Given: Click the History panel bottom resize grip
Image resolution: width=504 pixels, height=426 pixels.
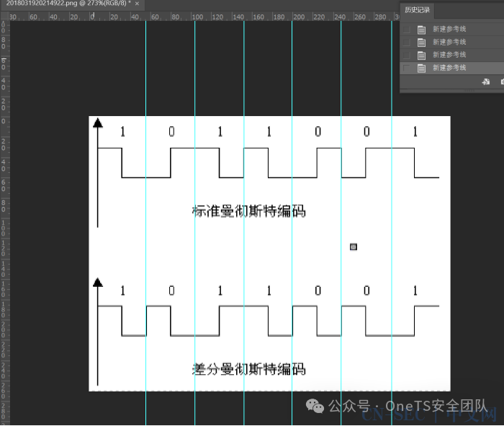Looking at the screenshot, I should pos(469,92).
